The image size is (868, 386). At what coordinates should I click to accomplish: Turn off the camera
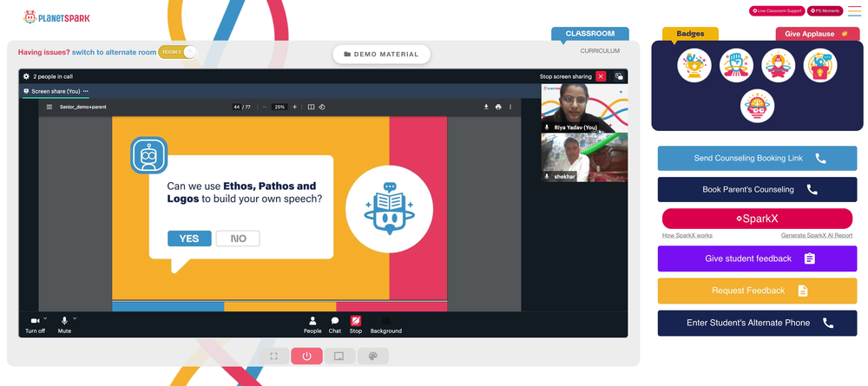[35, 324]
